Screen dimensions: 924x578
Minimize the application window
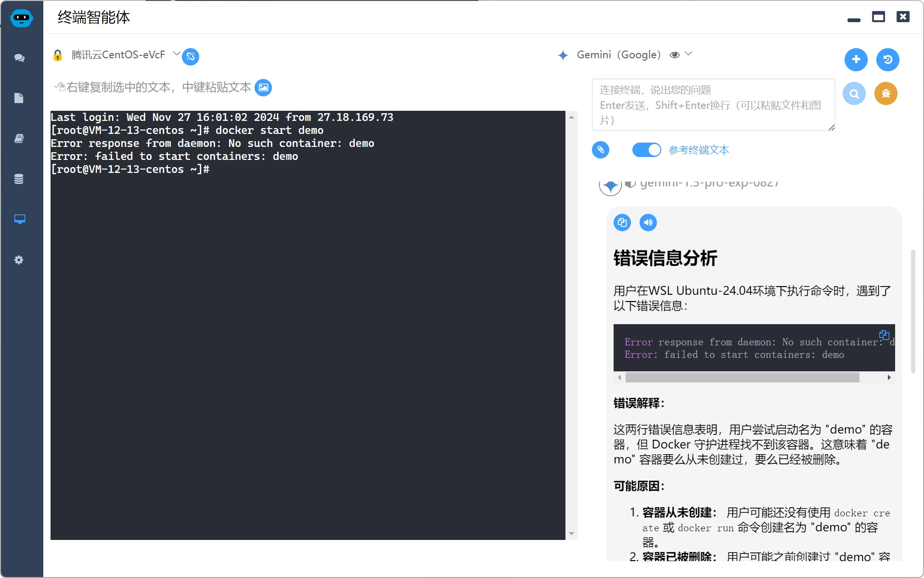854,19
